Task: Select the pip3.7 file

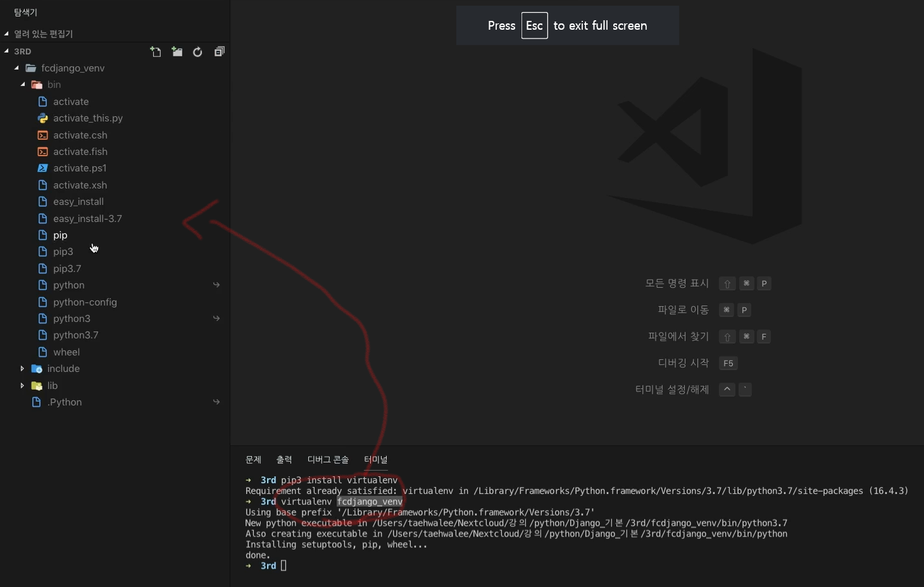Action: (67, 269)
